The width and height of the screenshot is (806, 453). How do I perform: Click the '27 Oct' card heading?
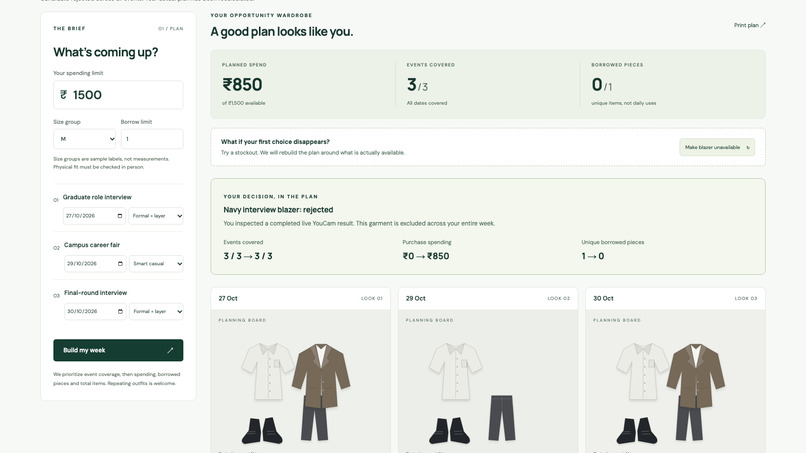pos(228,298)
